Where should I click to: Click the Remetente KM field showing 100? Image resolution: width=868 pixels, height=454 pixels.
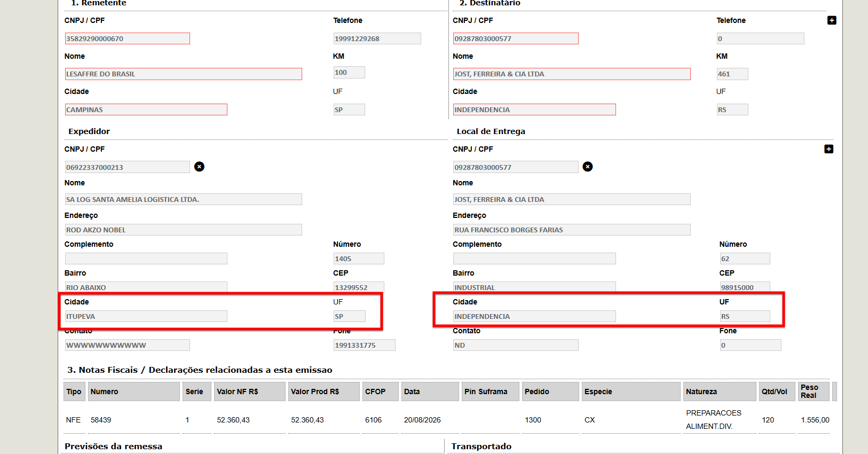tap(349, 72)
